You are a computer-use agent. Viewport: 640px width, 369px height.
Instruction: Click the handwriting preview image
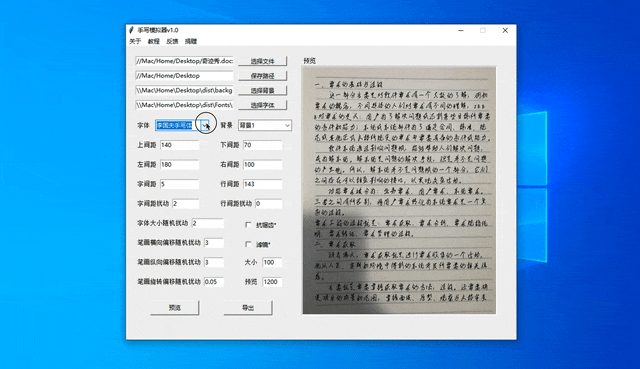pos(399,190)
